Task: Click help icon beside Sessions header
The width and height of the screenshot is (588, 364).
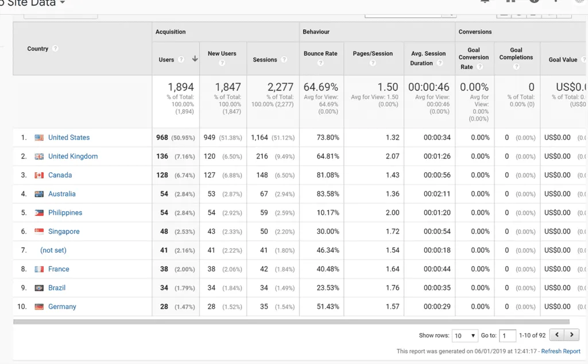Action: pyautogui.click(x=284, y=59)
